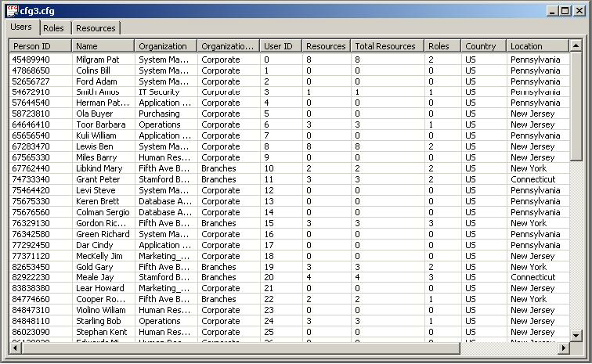Minimize the cfg3.cfg window

click(x=552, y=11)
